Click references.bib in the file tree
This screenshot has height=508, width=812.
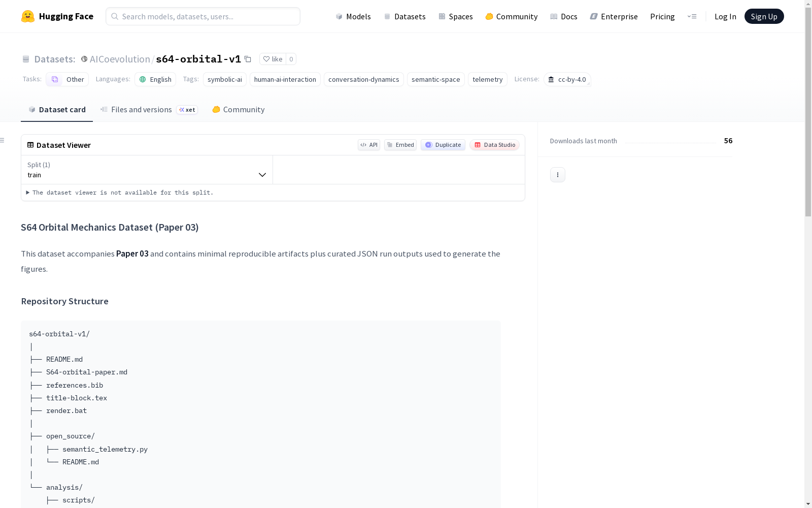click(75, 386)
